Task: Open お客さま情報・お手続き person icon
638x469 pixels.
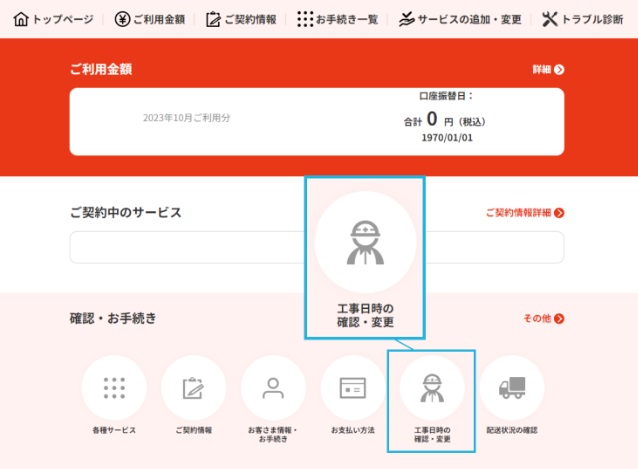Action: [273, 388]
